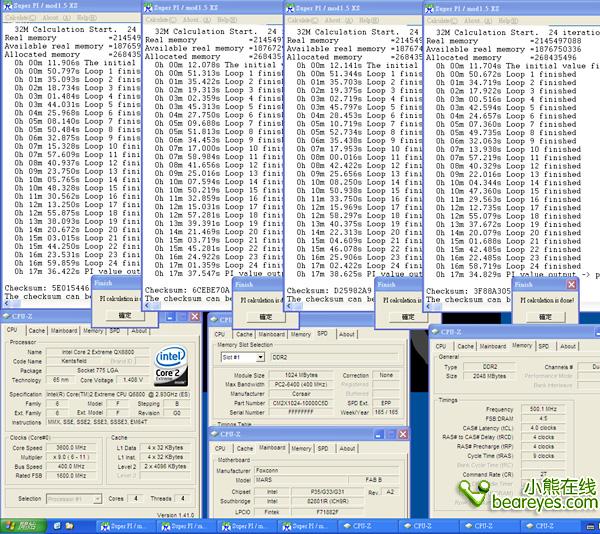
Task: Click the Core Speed value '3600.0 MHz'
Action: tap(71, 448)
